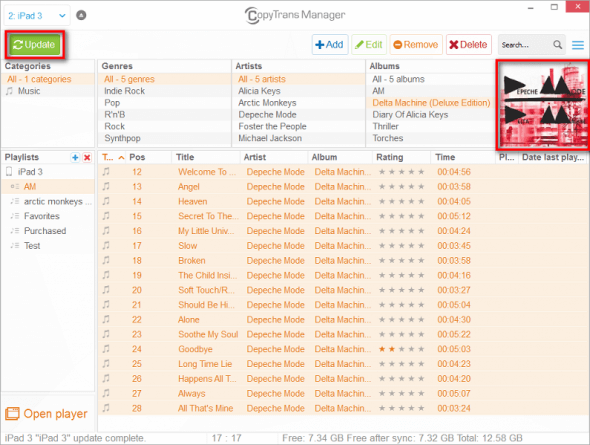This screenshot has width=590, height=445.
Task: Click the Delete button
Action: click(x=468, y=45)
